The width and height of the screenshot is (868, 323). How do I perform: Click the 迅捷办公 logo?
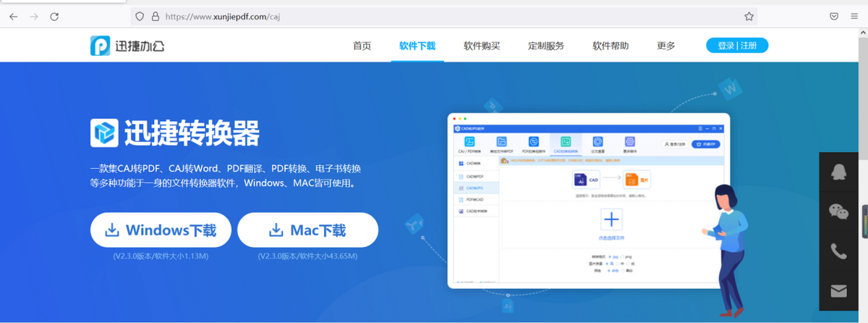[127, 46]
